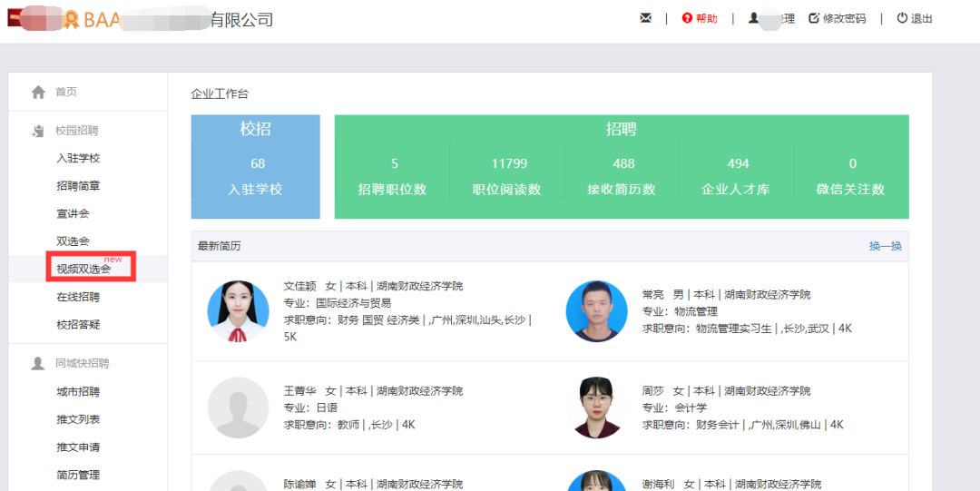980x491 pixels.
Task: Click 专业：日语 text
Action: coord(310,408)
